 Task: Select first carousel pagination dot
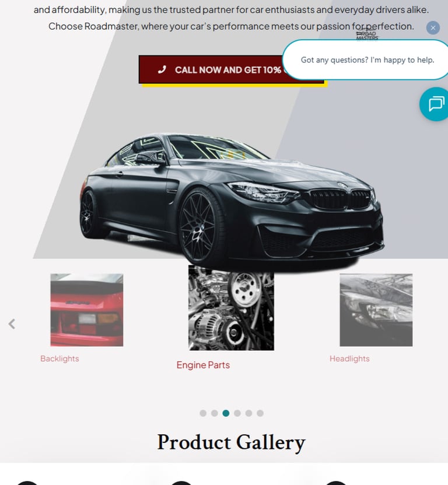coord(203,413)
